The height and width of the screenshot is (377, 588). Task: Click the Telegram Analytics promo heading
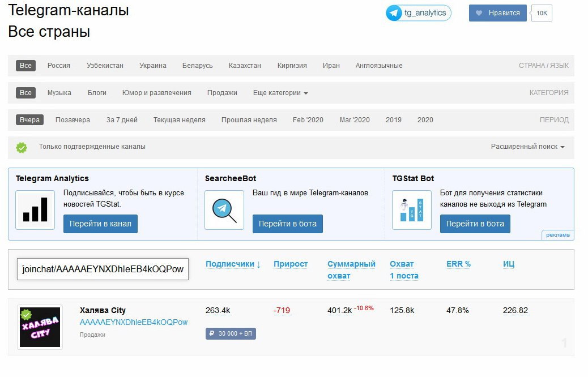pyautogui.click(x=52, y=178)
